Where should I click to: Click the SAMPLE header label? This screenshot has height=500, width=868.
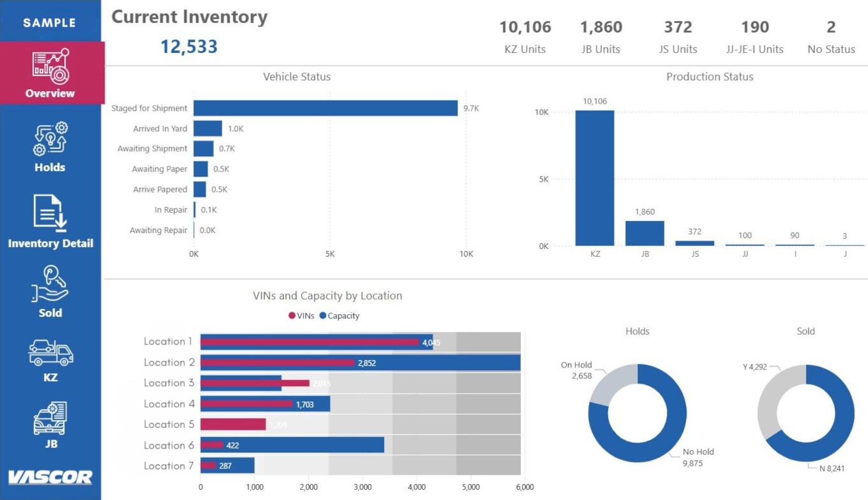coord(50,23)
